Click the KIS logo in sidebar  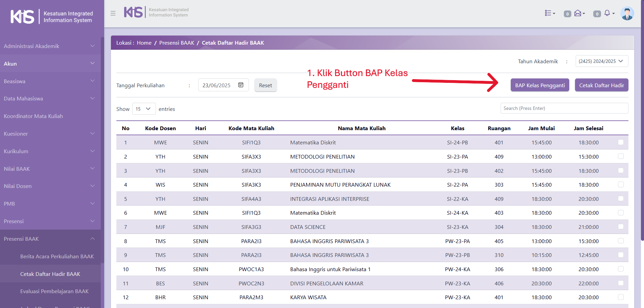click(22, 17)
